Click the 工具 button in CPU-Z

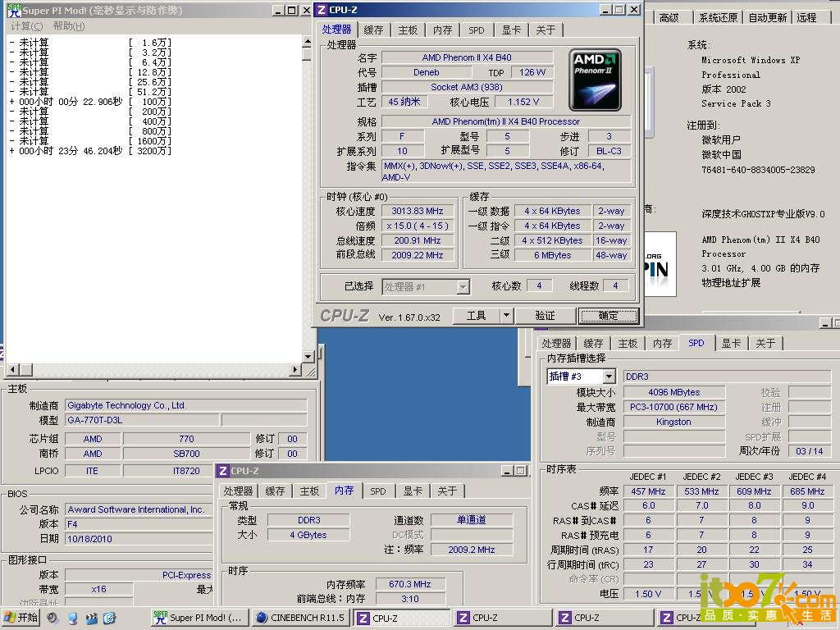477,316
